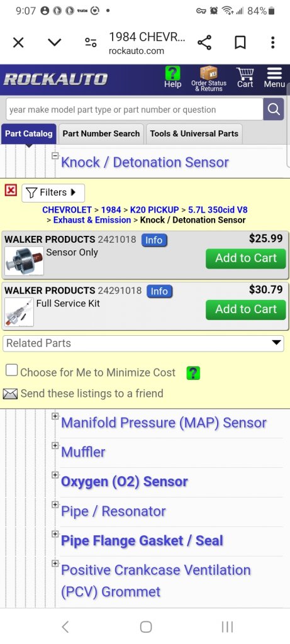Tap the browser share icon
Screen dimensions: 290x644
[x=204, y=43]
